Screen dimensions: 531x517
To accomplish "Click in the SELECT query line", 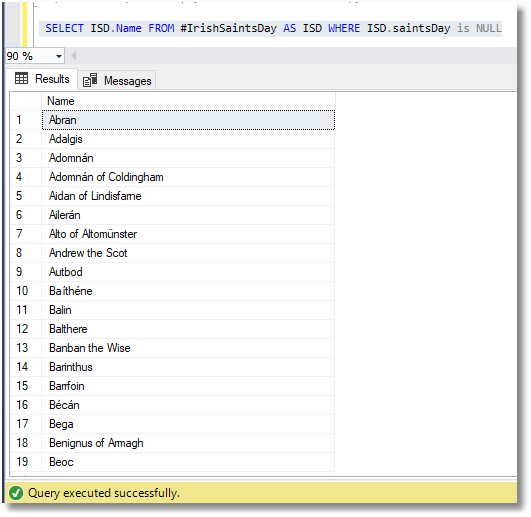I will pyautogui.click(x=270, y=28).
